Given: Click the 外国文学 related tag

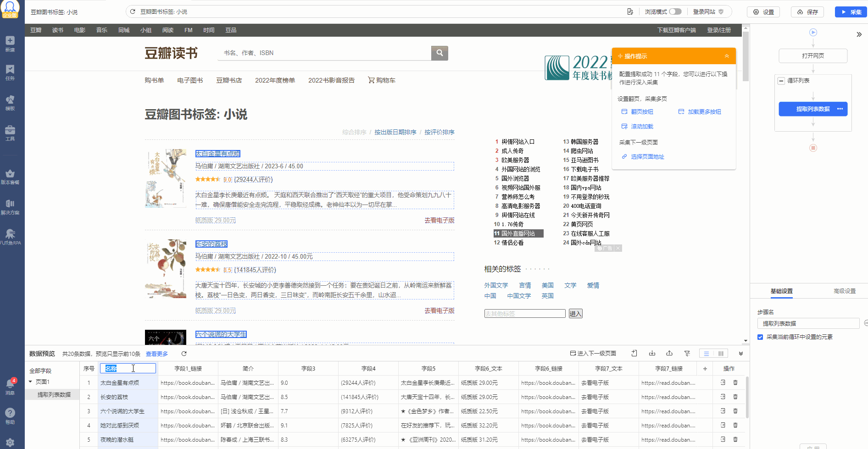Looking at the screenshot, I should (x=496, y=285).
